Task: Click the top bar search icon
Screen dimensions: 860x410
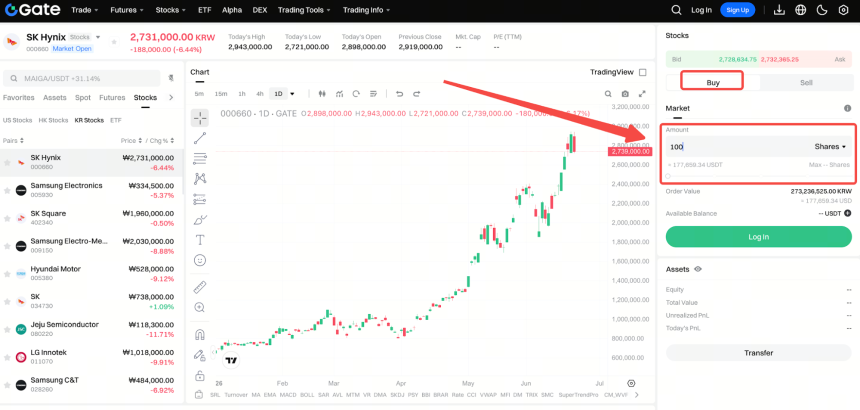Action: [x=677, y=10]
